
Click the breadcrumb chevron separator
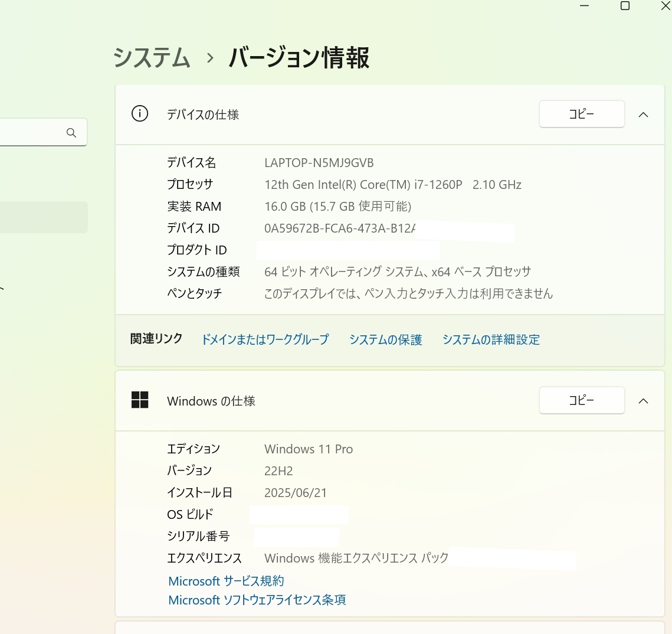(x=209, y=58)
